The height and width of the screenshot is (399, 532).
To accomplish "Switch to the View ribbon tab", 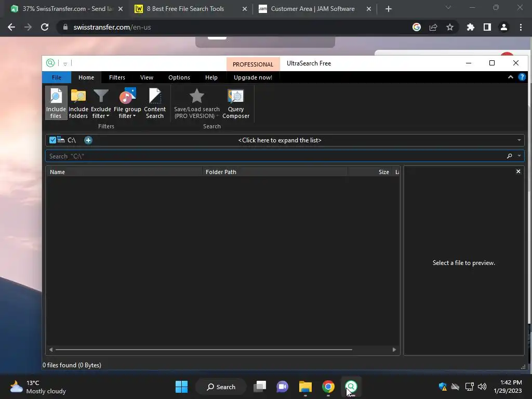I will click(x=147, y=77).
